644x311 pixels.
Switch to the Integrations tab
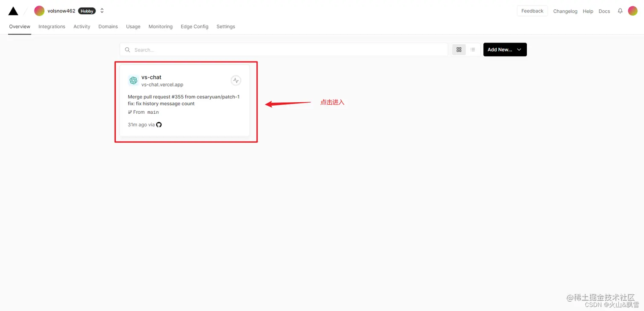pos(52,26)
